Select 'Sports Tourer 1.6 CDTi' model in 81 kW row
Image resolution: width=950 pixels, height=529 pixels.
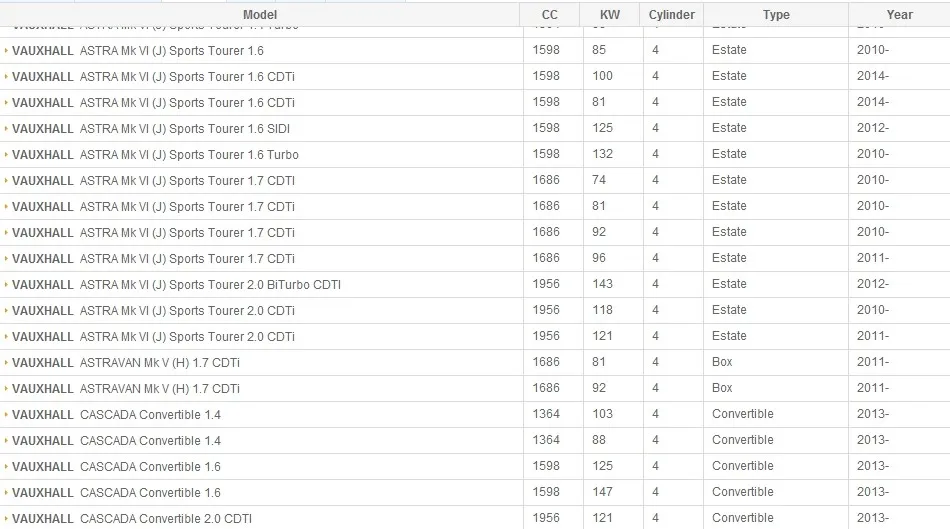point(232,102)
